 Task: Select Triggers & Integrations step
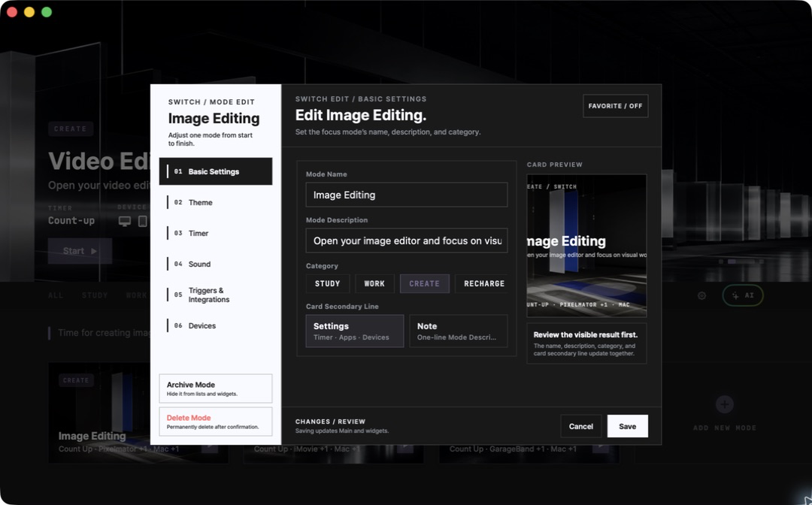(x=216, y=295)
